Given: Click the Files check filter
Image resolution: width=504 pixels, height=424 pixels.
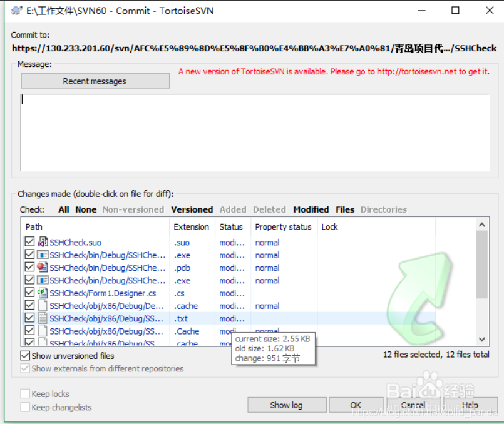Looking at the screenshot, I should click(345, 209).
